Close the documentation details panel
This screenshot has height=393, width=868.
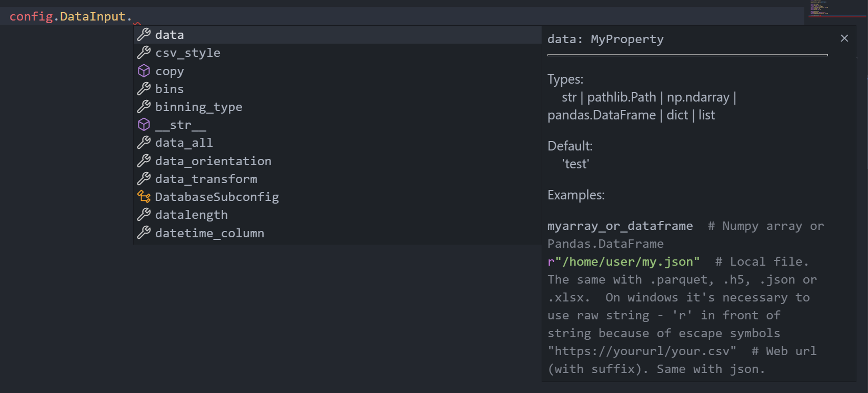point(844,38)
